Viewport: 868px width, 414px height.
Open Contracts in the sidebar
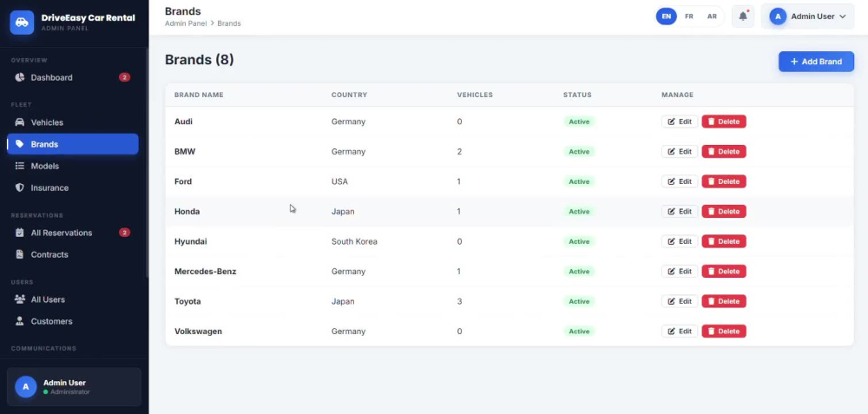click(73, 254)
